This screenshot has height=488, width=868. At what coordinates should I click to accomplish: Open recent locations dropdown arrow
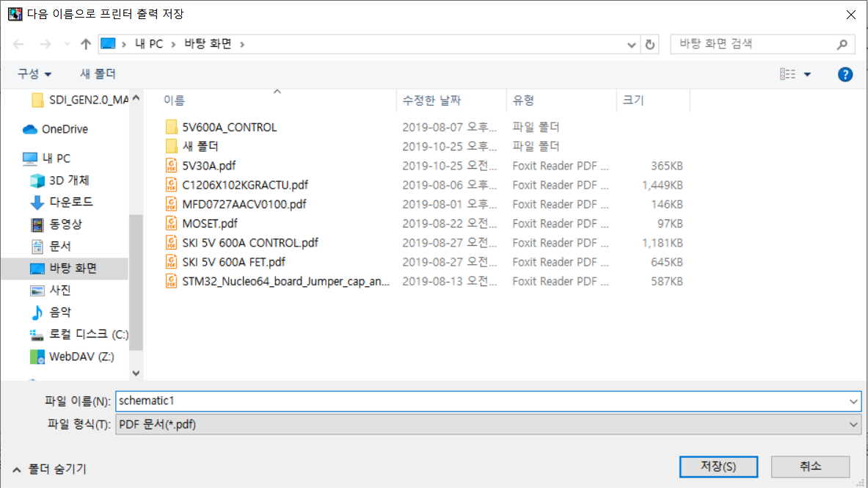[x=67, y=44]
